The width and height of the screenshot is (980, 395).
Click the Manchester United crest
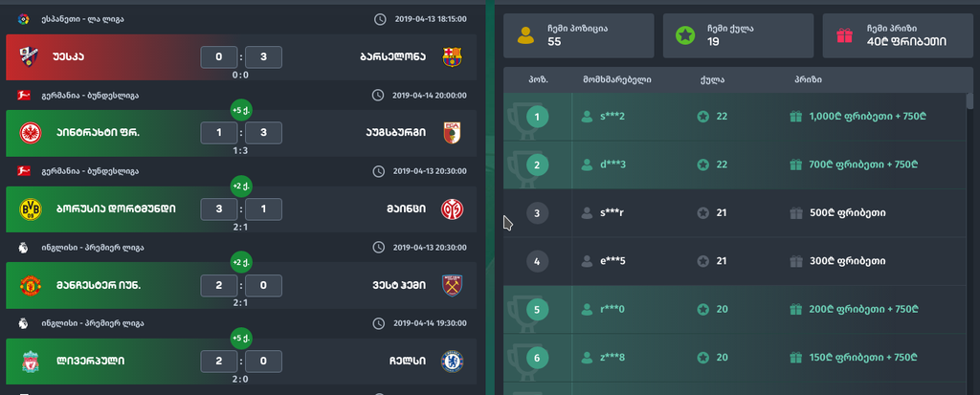tap(30, 285)
